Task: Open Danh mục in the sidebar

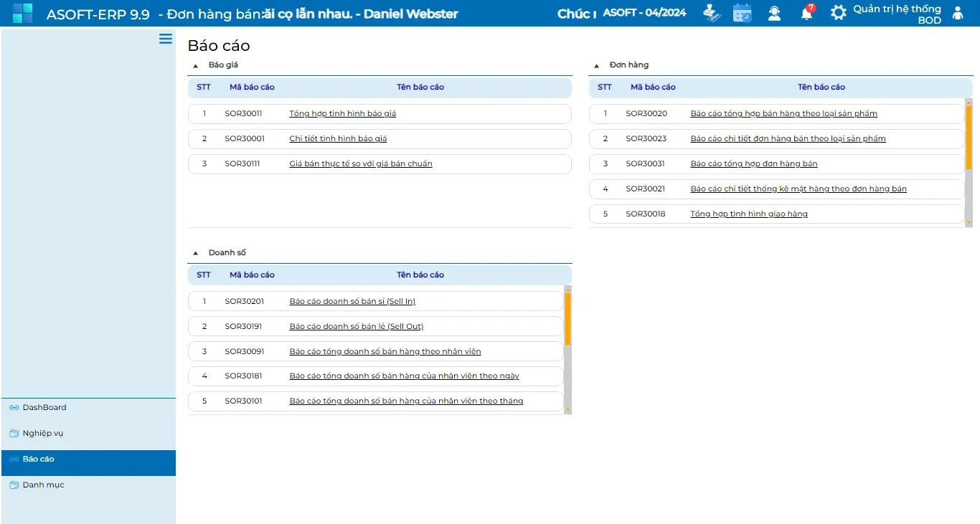Action: (43, 485)
